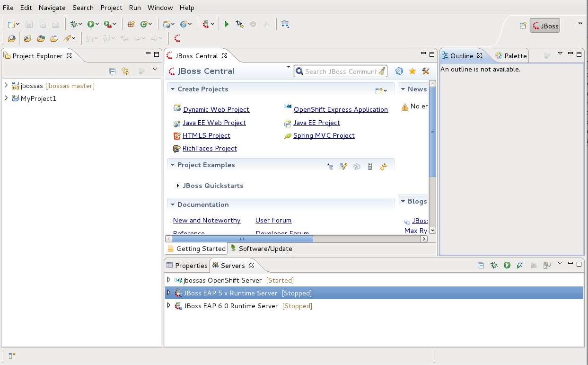Click Collapse All in Project Explorer
The image size is (588, 365).
point(113,71)
